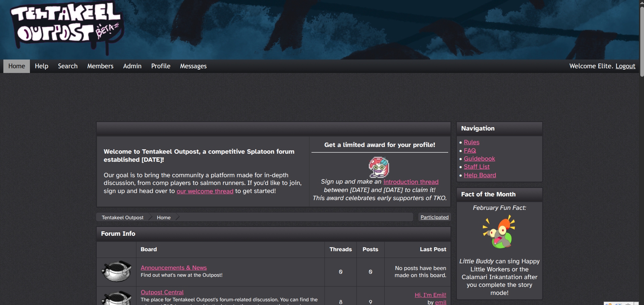This screenshot has width=644, height=305.
Task: Open Messages in the navigation bar
Action: tap(193, 66)
